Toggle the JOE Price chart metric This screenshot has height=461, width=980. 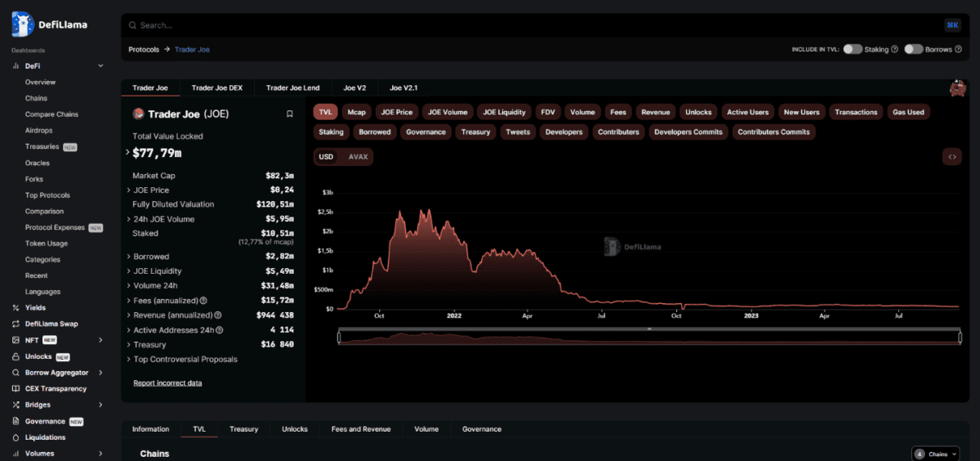point(397,112)
